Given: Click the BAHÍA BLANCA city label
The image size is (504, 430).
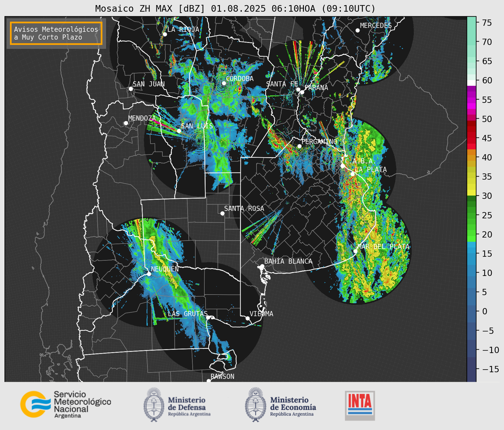Looking at the screenshot, I should 288,261.
